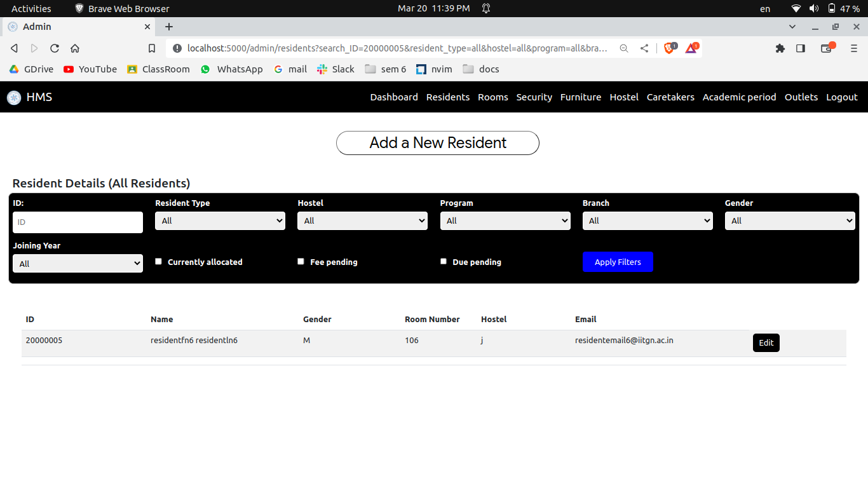Go to the Caretakers menu item
Image resolution: width=868 pixels, height=488 pixels.
670,97
